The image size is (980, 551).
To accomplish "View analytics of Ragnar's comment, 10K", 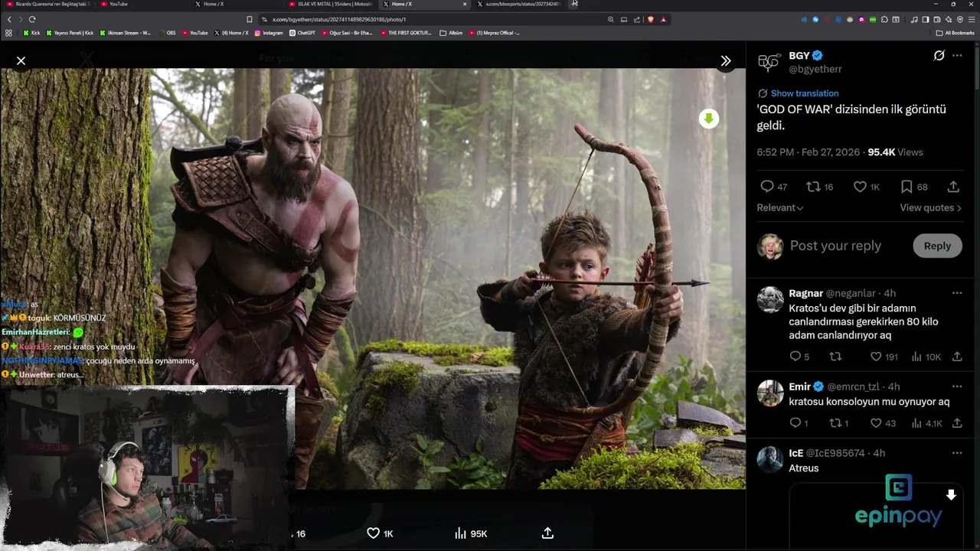I will point(916,357).
